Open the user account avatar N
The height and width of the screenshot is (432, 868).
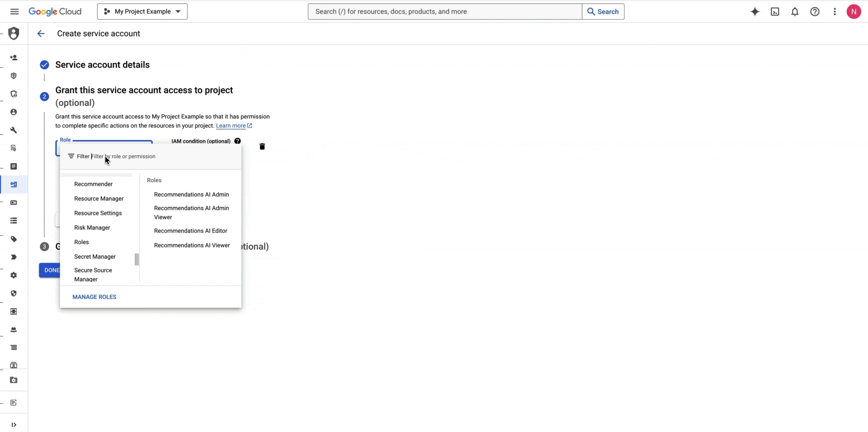[854, 12]
